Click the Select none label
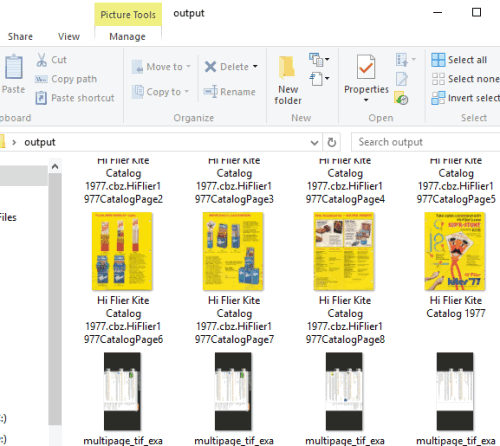 pyautogui.click(x=473, y=79)
